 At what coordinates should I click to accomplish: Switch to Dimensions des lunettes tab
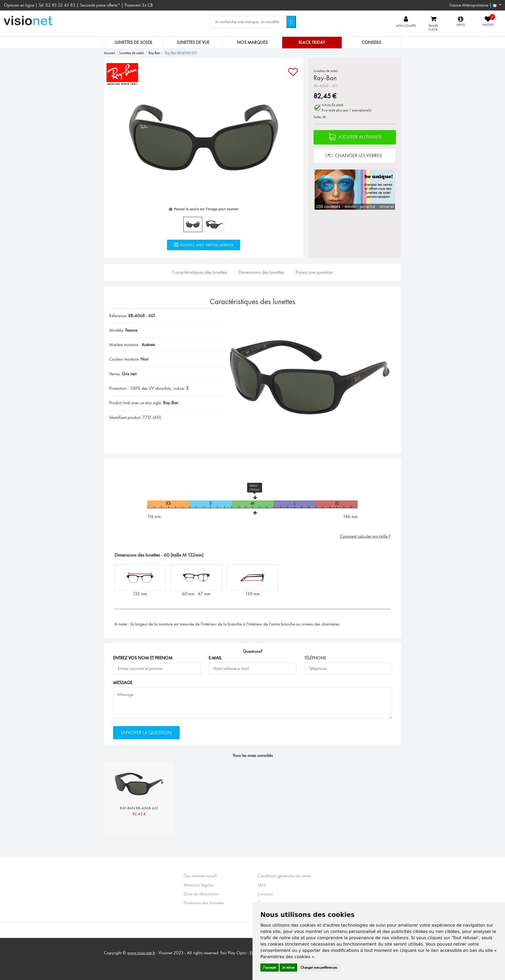click(261, 272)
